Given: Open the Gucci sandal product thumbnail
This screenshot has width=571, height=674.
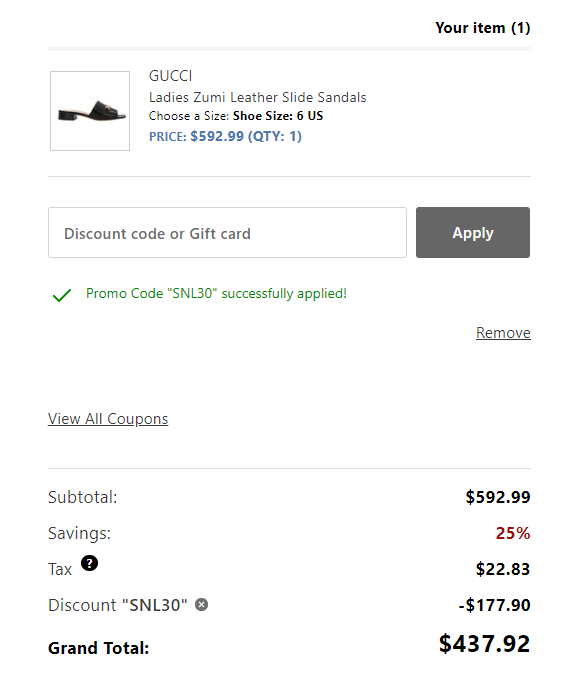Looking at the screenshot, I should [90, 111].
